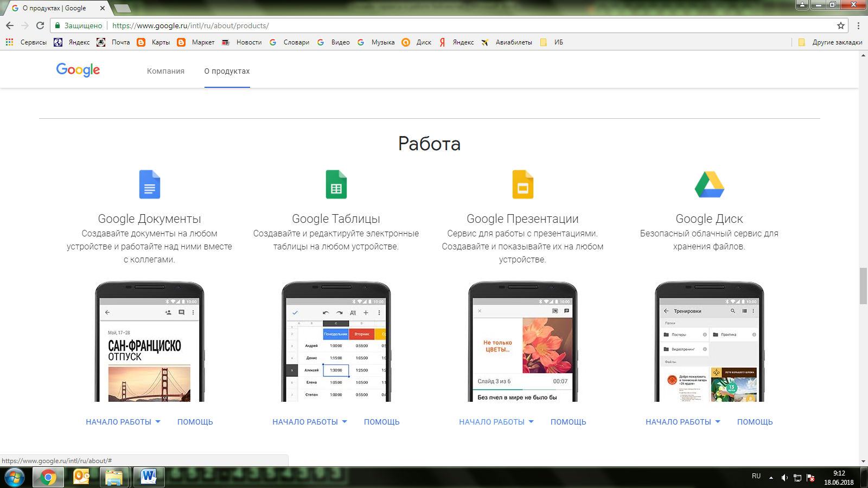Expand НАЧАЛО РАБОТЫ under Google Документы
The height and width of the screenshot is (488, 868).
tap(123, 422)
